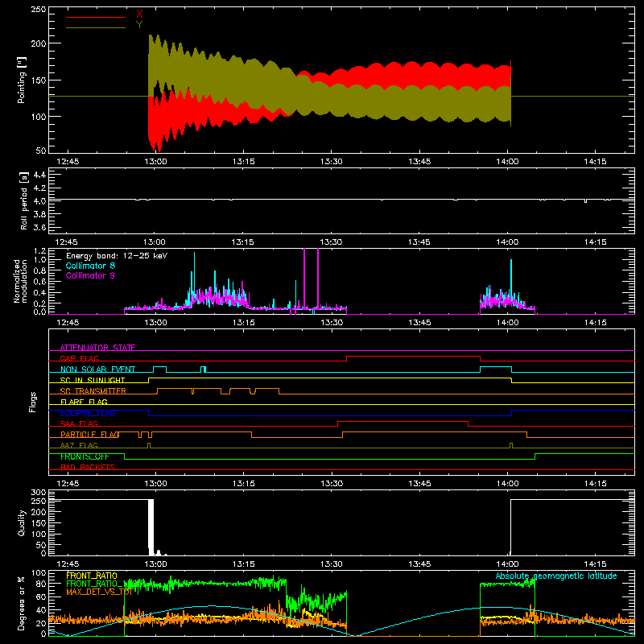
Task: Click the green FRONTS_OFF label
Action: [x=85, y=456]
